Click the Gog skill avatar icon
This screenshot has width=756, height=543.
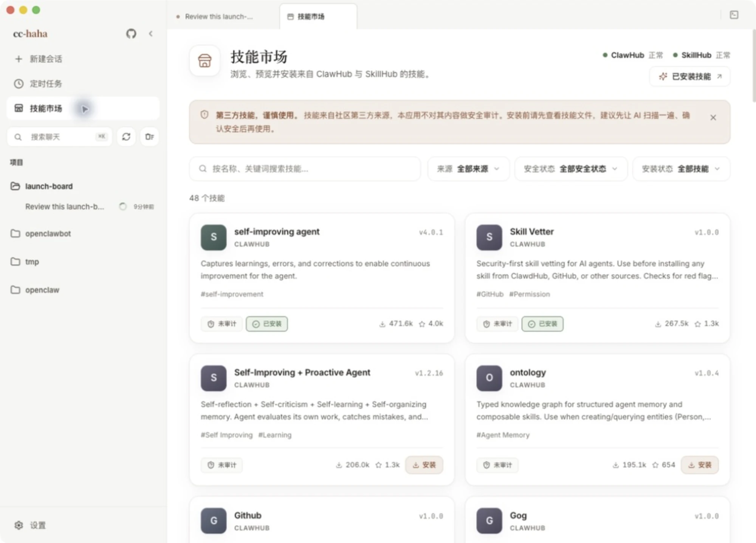pos(489,521)
